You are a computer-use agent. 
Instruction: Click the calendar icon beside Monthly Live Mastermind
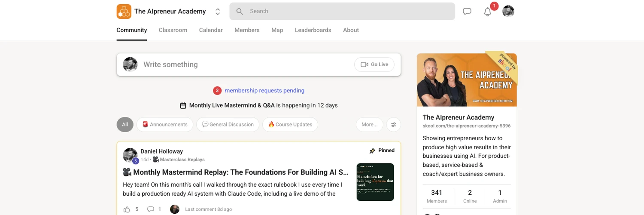183,105
